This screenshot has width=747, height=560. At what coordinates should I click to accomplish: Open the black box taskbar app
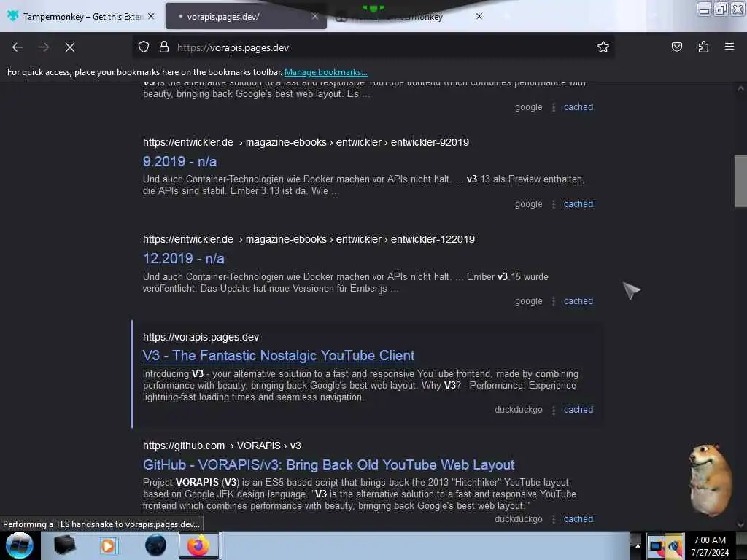pos(64,545)
